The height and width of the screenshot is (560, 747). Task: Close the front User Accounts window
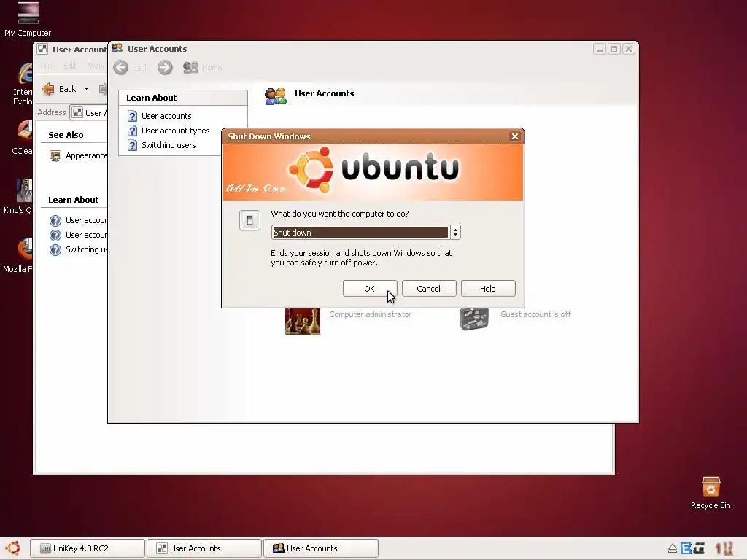point(629,49)
